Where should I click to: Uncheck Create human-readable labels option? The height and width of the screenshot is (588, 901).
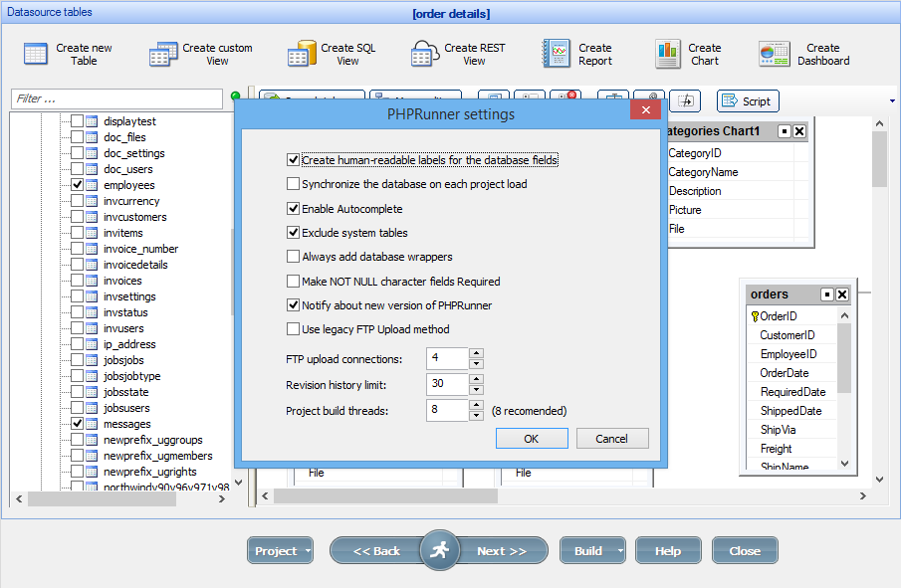tap(295, 160)
